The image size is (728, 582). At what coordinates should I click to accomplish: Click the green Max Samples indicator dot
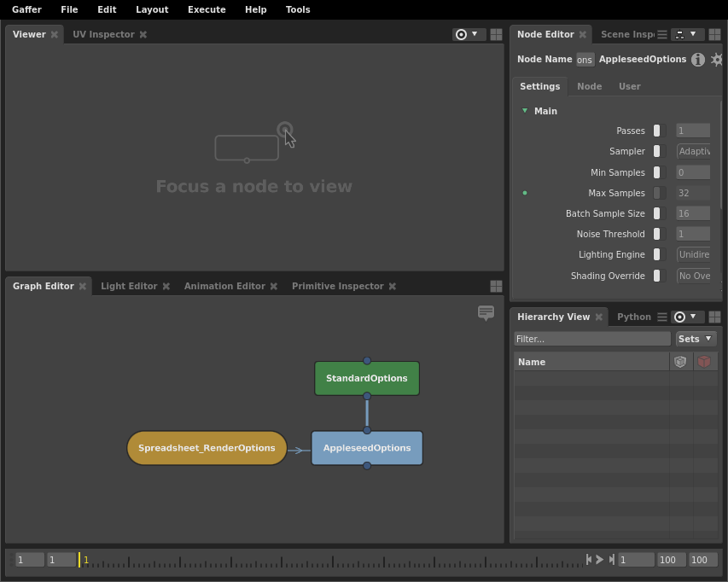tap(525, 193)
